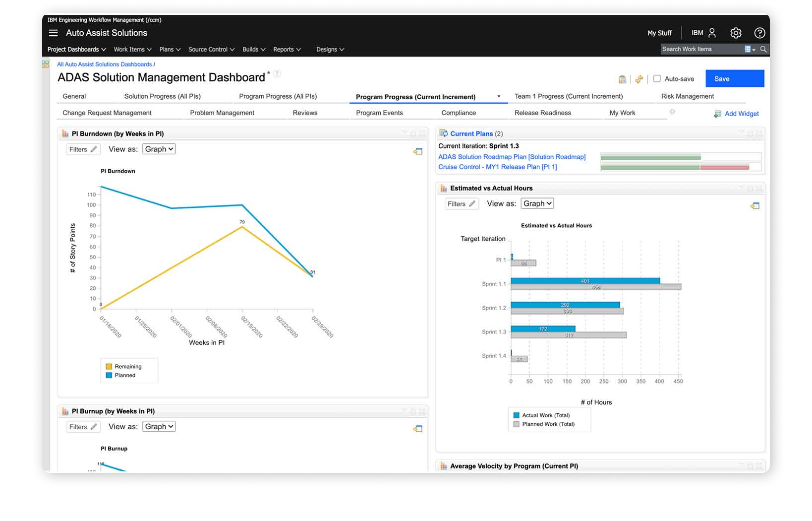Switch to Program Progress (All PIs) tab
This screenshot has width=812, height=521.
pos(278,96)
